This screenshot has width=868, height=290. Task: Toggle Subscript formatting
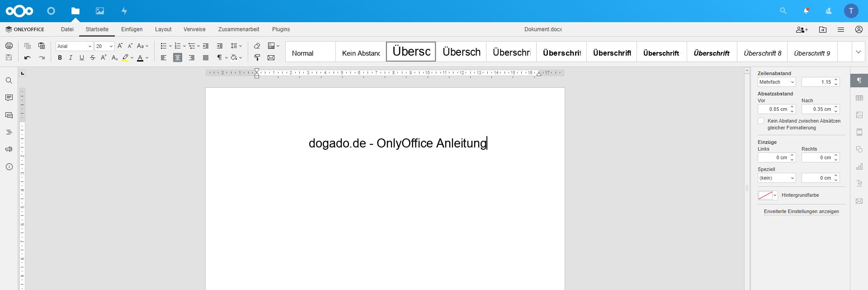click(114, 57)
